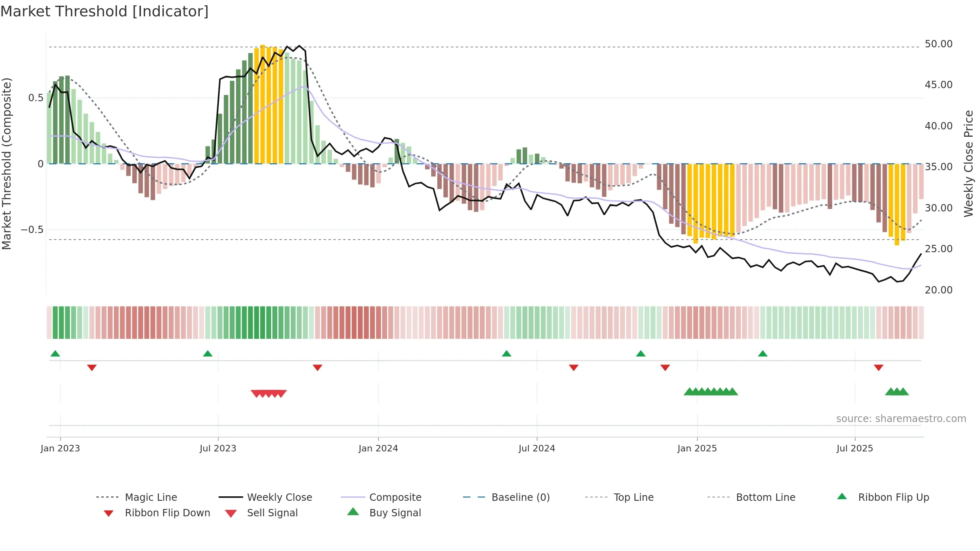Click the 50.00 price axis label
The image size is (980, 551).
click(x=939, y=44)
